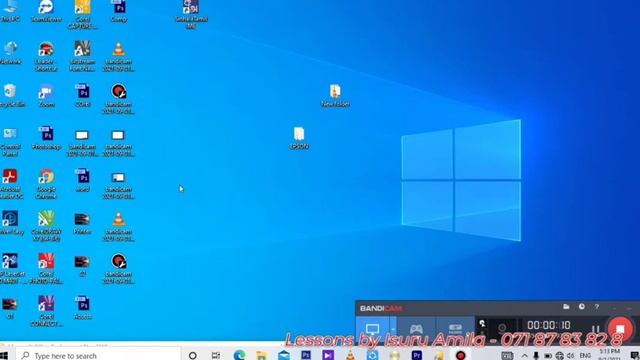The height and width of the screenshot is (360, 640).
Task: Select the Network desktop icon
Action: 10,53
